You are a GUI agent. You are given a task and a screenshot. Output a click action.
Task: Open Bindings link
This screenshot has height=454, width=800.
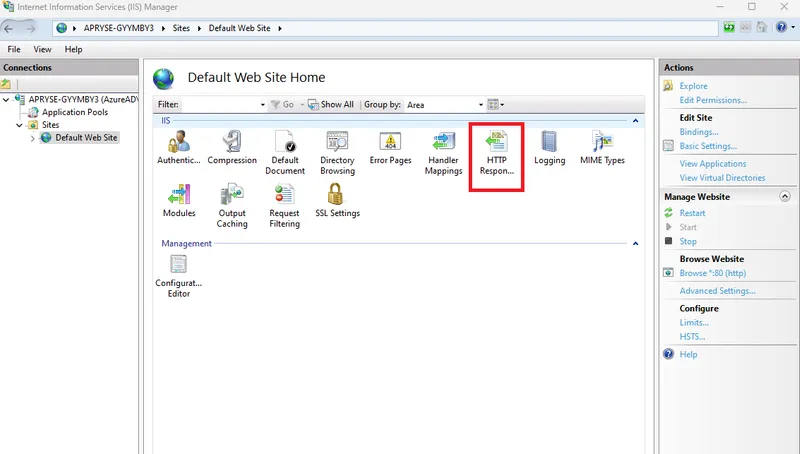coord(699,132)
